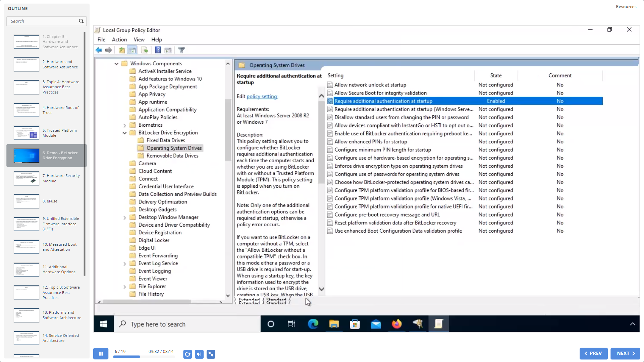This screenshot has width=644, height=362.
Task: Click the Up one level folder icon
Action: pos(122,50)
